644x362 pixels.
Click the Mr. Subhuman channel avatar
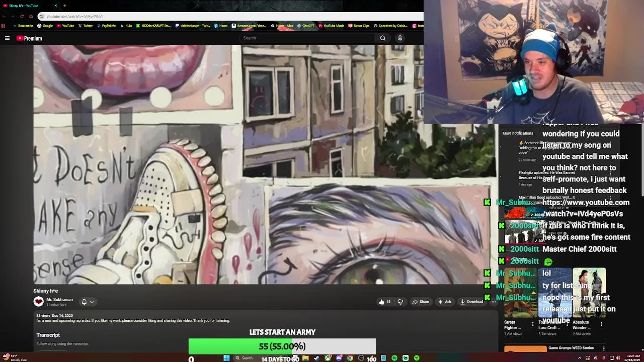(x=38, y=302)
